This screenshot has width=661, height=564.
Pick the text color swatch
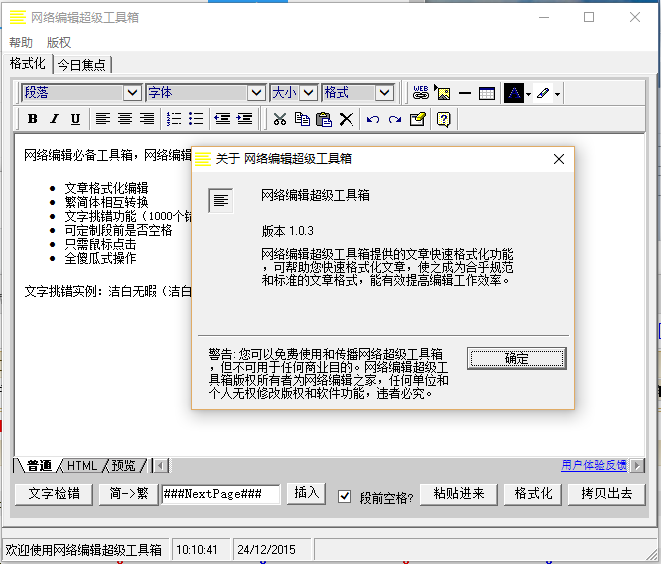tap(514, 93)
